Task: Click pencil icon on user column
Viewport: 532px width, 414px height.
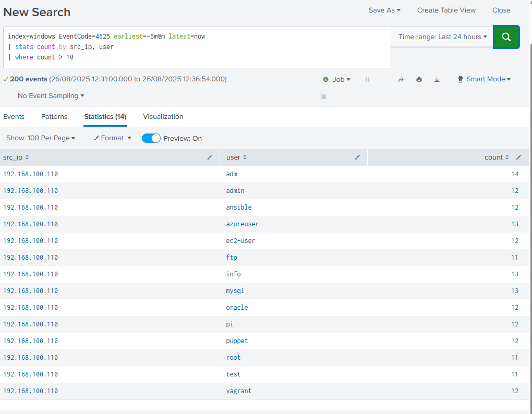Action: click(357, 157)
